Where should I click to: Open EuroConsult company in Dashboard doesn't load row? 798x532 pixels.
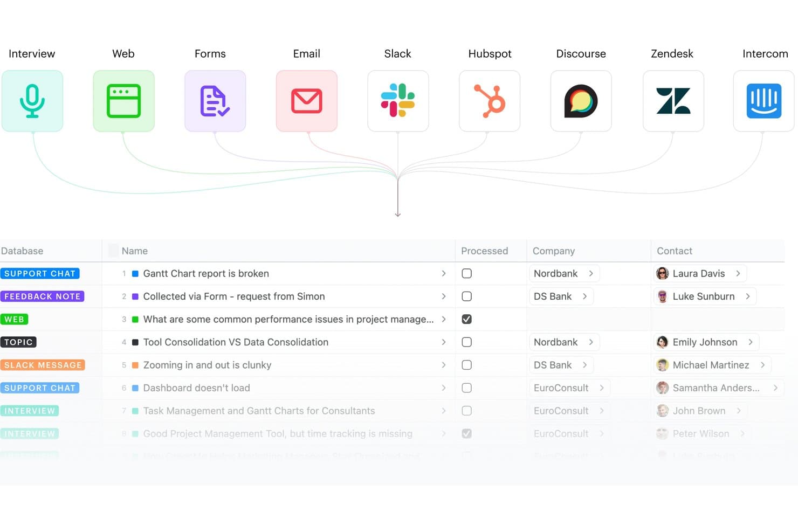click(x=569, y=388)
